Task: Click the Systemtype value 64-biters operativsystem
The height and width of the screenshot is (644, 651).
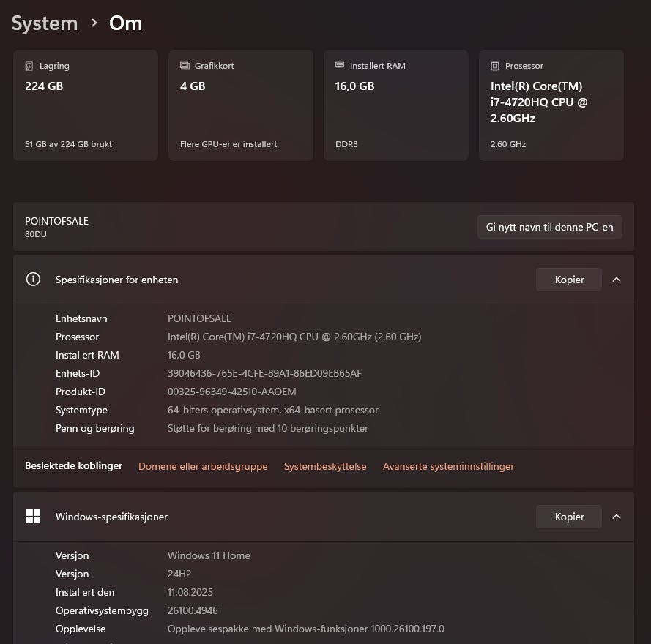Action: (x=272, y=410)
